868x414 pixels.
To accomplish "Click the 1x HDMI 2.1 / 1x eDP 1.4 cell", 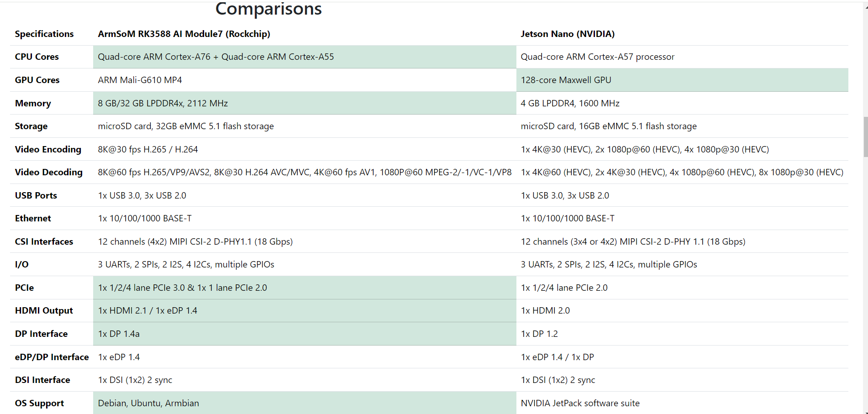I will pyautogui.click(x=147, y=310).
